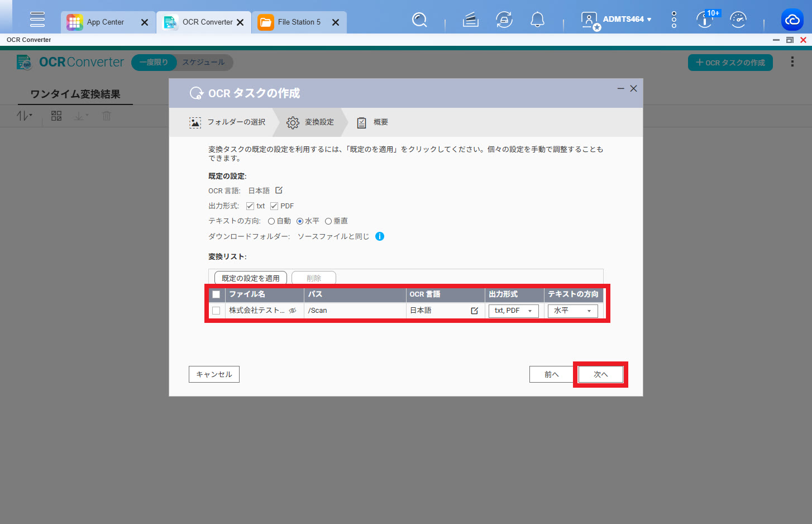This screenshot has height=524, width=812.
Task: Click the info icon next to download folder
Action: coord(380,236)
